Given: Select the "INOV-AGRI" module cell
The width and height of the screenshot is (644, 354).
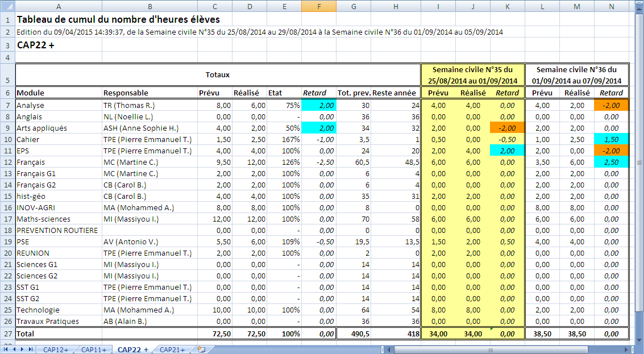Looking at the screenshot, I should (59, 208).
